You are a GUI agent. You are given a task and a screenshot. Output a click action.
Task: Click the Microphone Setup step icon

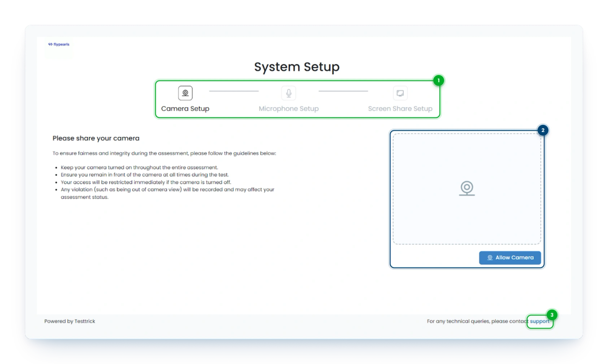[x=288, y=93]
